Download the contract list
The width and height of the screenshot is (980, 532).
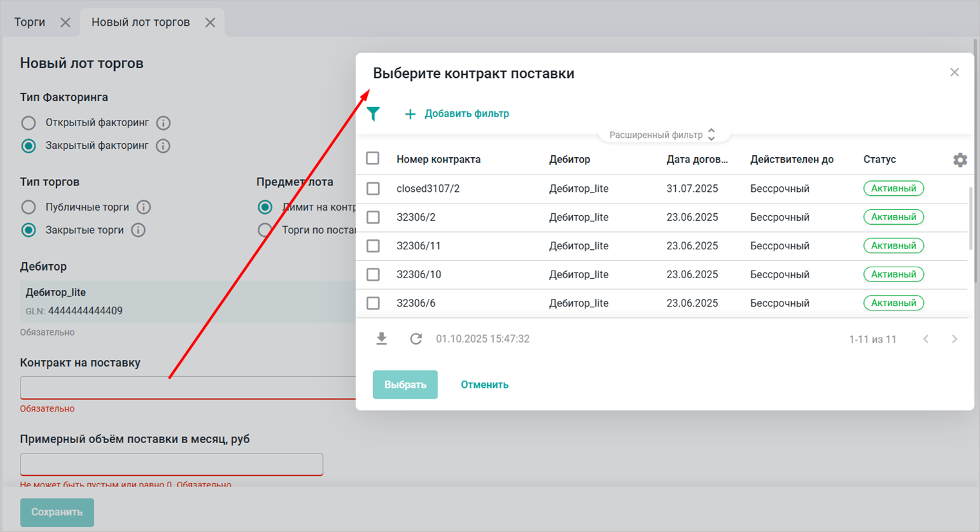point(381,339)
